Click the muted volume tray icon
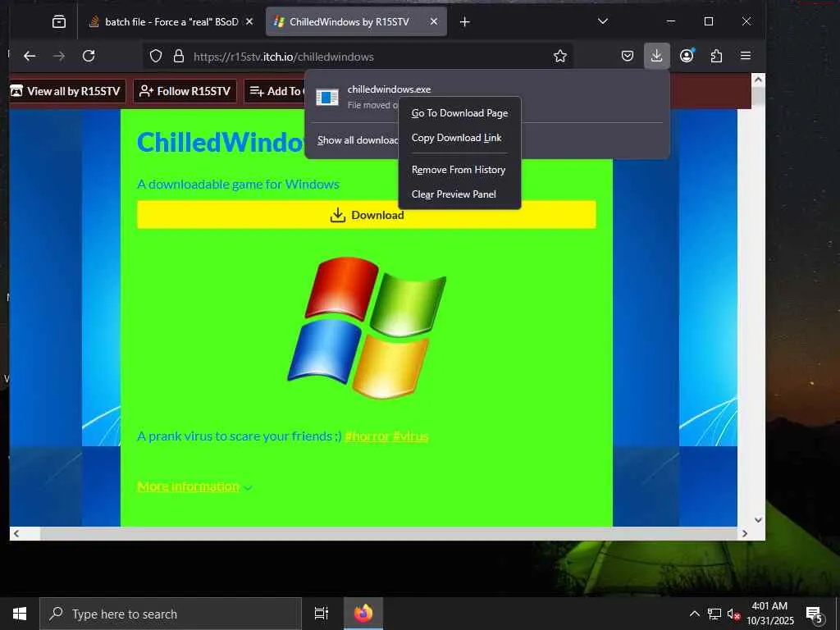 [733, 614]
